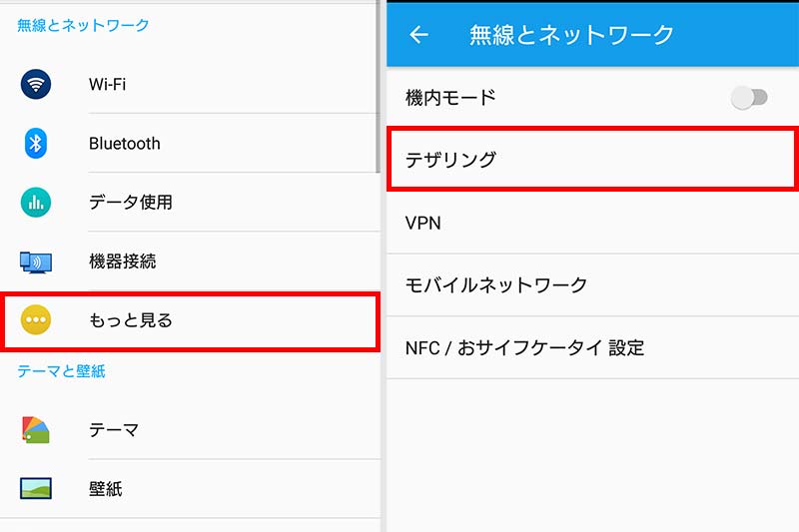This screenshot has height=532, width=799.
Task: Open モバイルネットワーク settings
Action: (x=592, y=285)
